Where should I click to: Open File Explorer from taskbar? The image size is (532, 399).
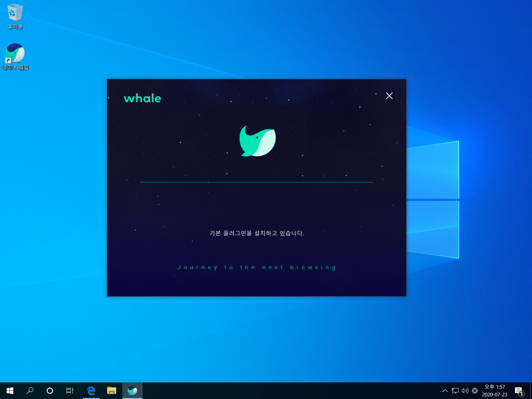point(111,391)
